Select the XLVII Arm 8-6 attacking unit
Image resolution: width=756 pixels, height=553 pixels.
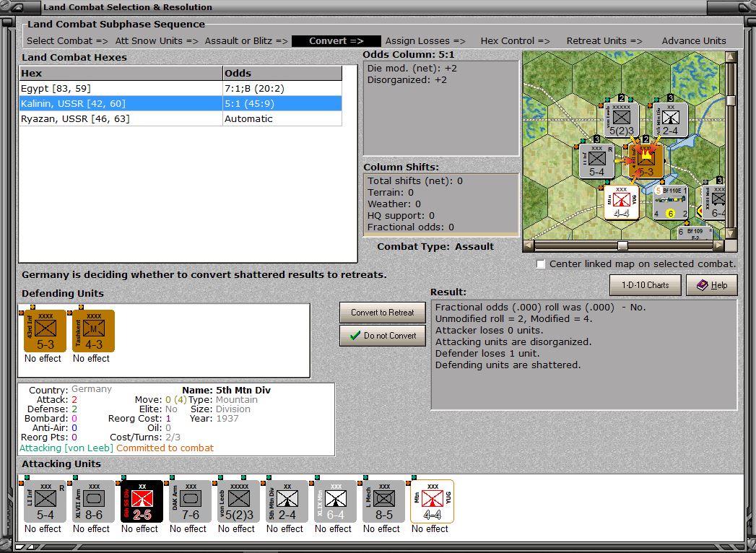point(94,502)
